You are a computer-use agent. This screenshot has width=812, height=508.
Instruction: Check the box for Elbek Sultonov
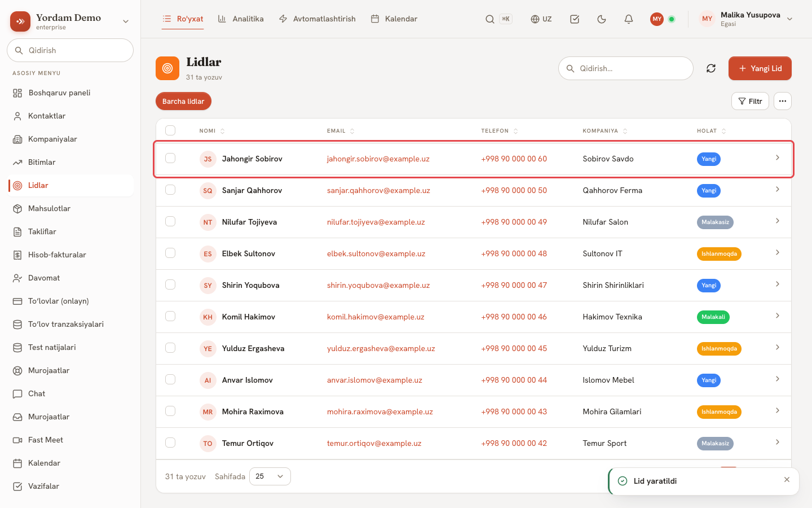coord(170,253)
